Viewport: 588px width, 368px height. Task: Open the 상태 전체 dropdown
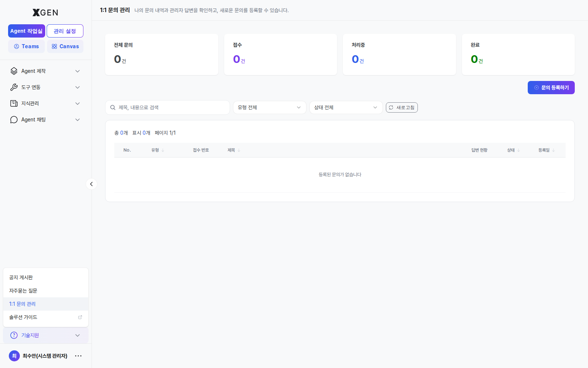tap(346, 107)
